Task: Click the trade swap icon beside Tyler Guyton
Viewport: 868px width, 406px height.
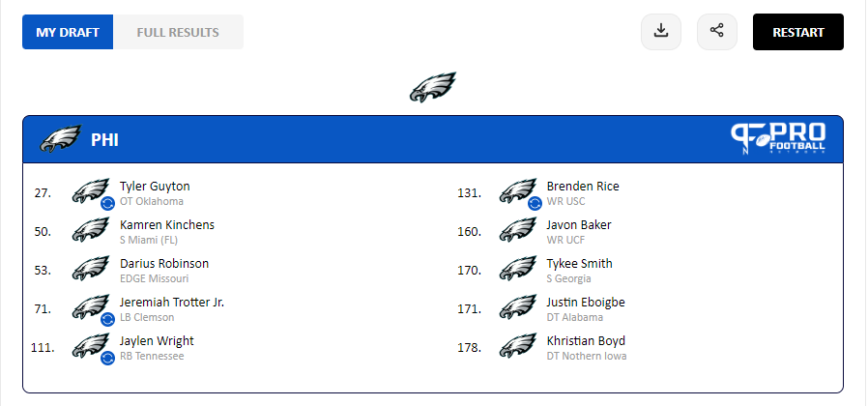Action: (108, 203)
